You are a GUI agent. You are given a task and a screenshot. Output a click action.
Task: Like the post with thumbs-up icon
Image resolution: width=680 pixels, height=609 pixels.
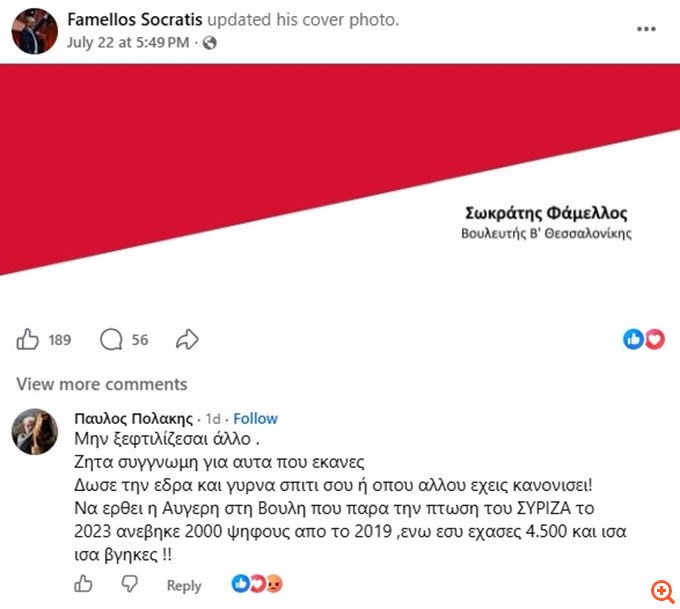pos(27,339)
